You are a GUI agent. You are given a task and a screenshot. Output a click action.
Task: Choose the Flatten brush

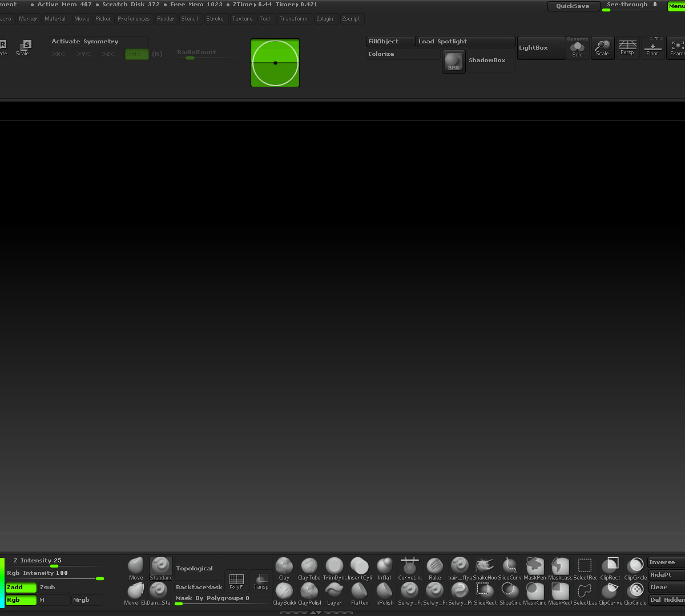[360, 594]
